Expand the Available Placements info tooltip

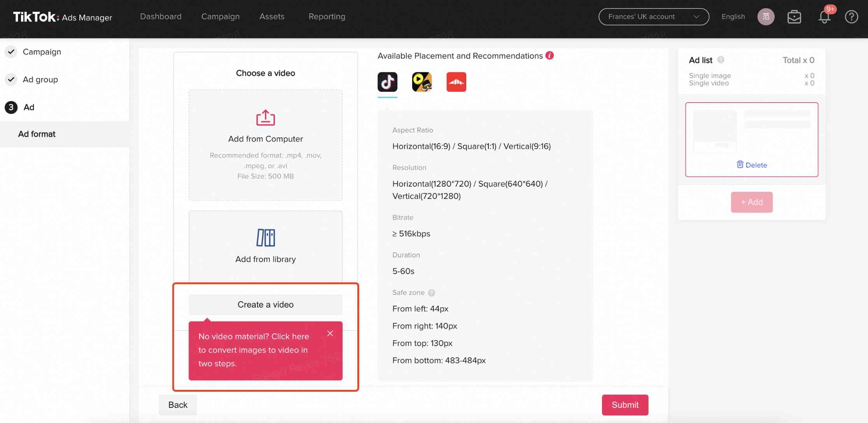coord(550,55)
